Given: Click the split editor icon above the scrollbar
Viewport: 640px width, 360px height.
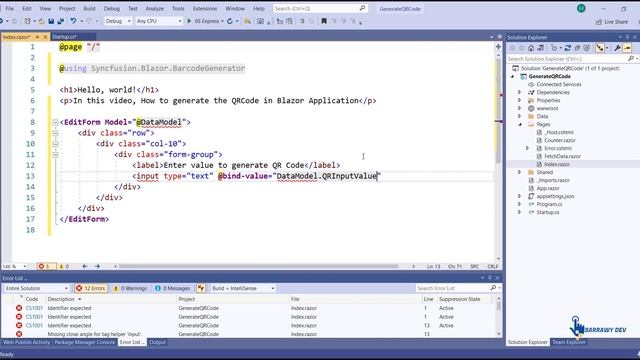Looking at the screenshot, I should (498, 47).
